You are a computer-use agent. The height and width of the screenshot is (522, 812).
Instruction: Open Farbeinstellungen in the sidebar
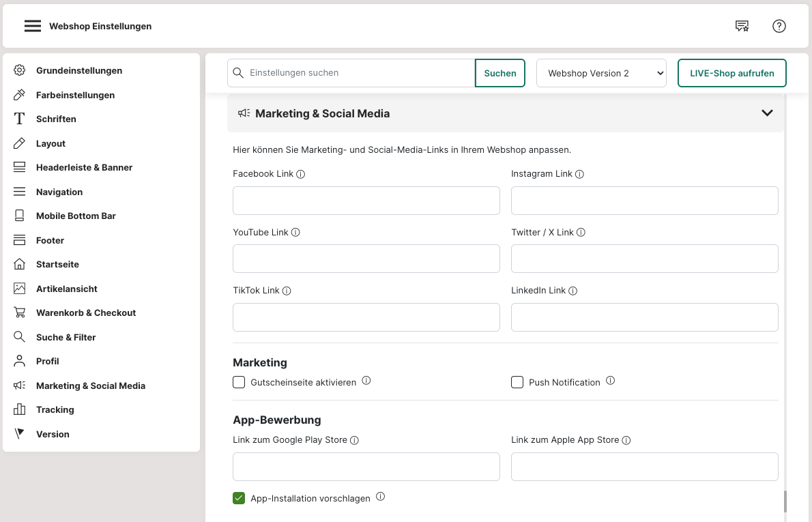tap(75, 95)
